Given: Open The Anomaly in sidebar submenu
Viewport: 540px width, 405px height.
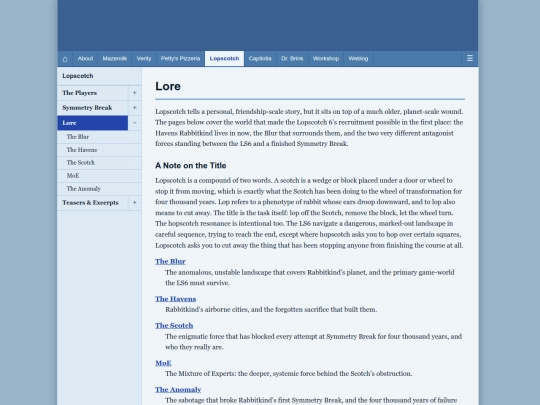Looking at the screenshot, I should click(x=100, y=189).
